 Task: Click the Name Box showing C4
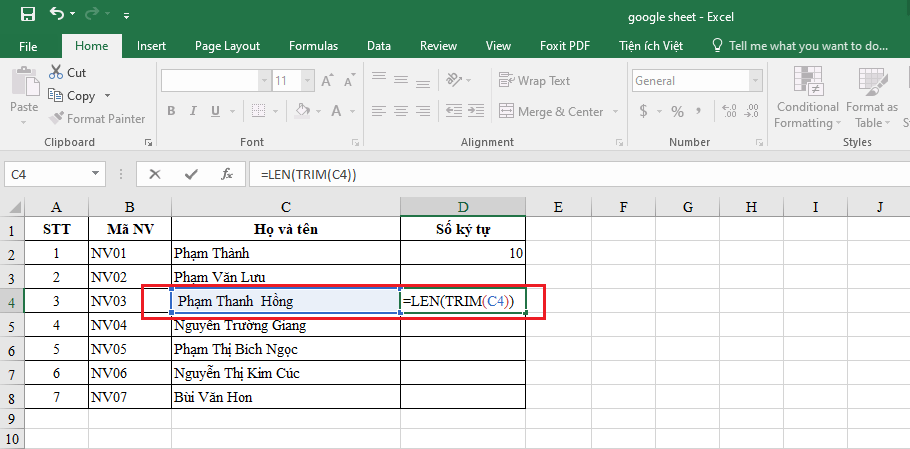coord(45,174)
